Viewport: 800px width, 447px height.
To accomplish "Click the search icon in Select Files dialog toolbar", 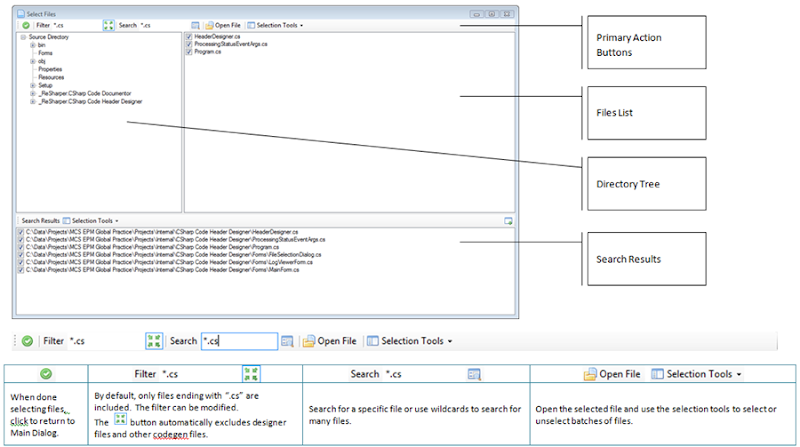I will [195, 25].
